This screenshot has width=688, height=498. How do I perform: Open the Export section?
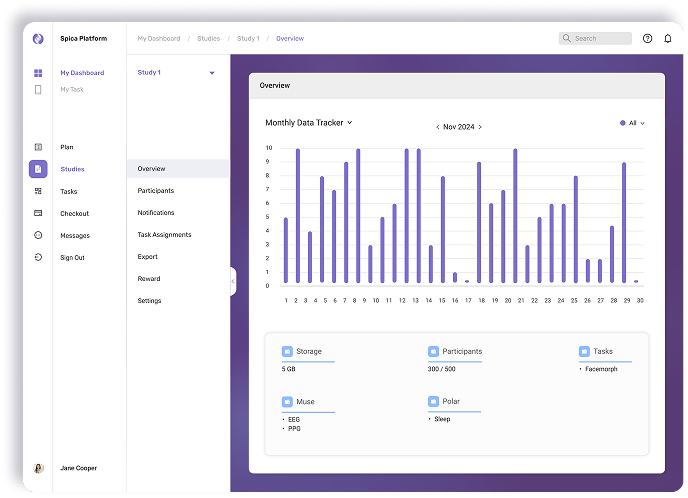point(147,257)
